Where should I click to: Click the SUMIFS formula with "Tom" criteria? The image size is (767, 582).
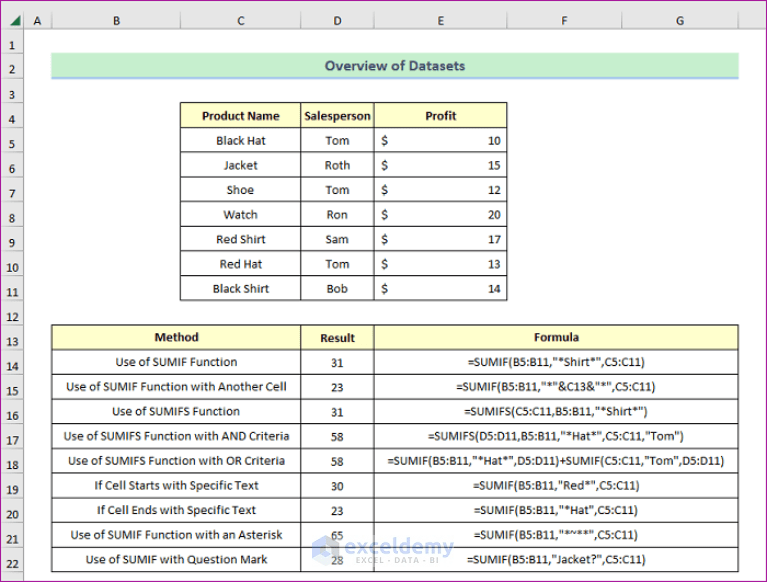tap(556, 436)
